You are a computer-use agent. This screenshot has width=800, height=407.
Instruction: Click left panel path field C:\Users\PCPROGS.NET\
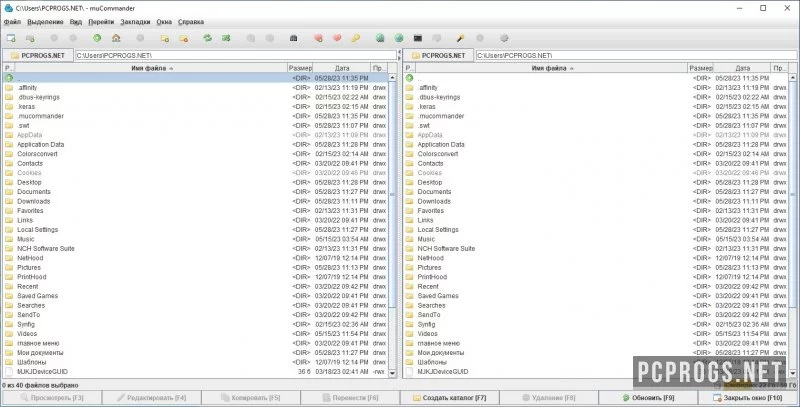[235, 55]
